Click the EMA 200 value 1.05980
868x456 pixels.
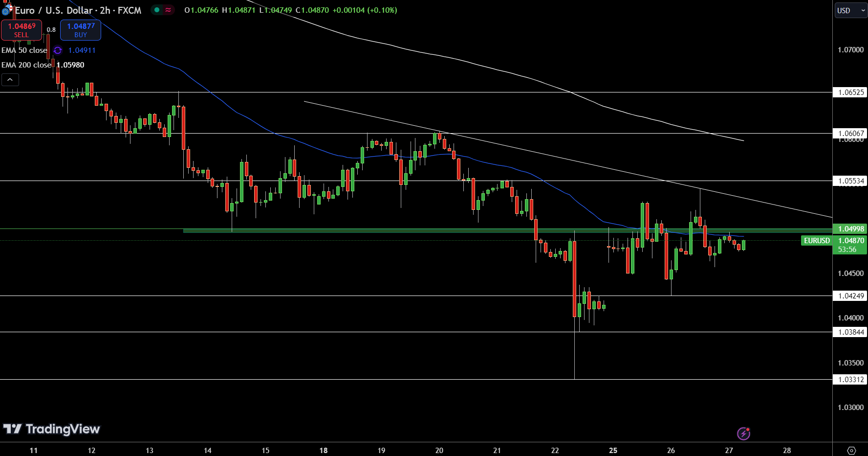(70, 65)
